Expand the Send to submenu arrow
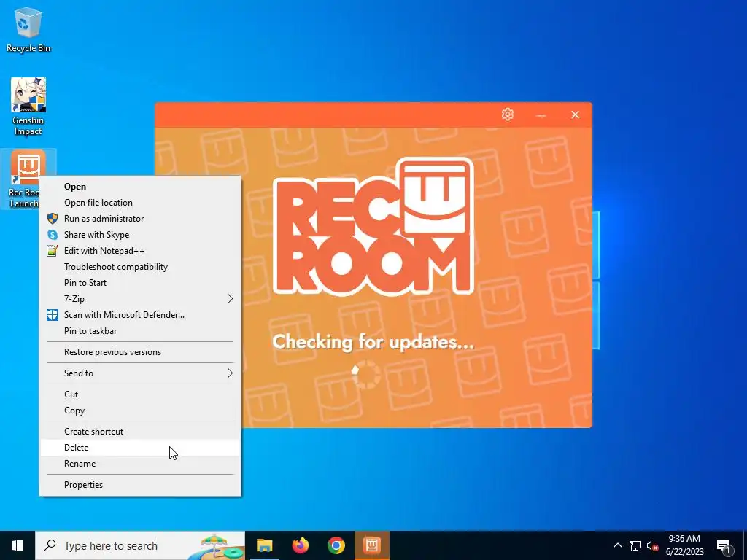 coord(230,373)
